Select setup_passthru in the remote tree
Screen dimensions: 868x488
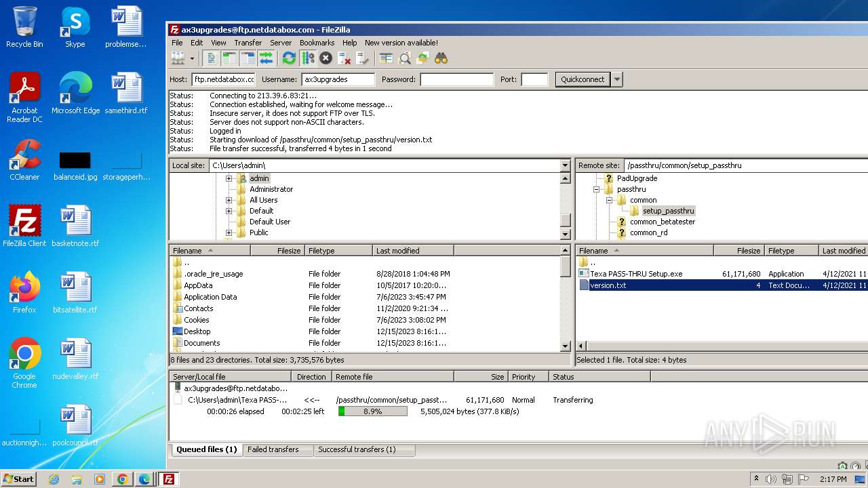click(x=668, y=211)
